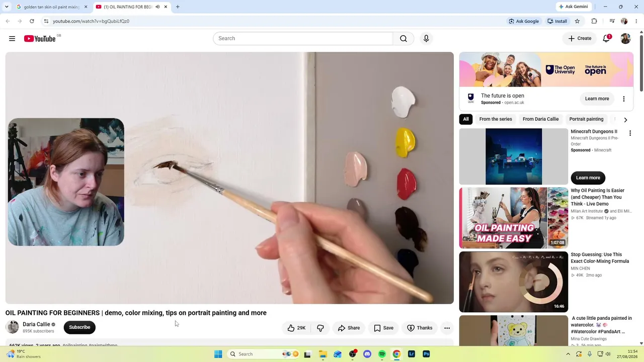Save the video to a playlist
Viewport: 644px width, 362px height.
pos(383,328)
